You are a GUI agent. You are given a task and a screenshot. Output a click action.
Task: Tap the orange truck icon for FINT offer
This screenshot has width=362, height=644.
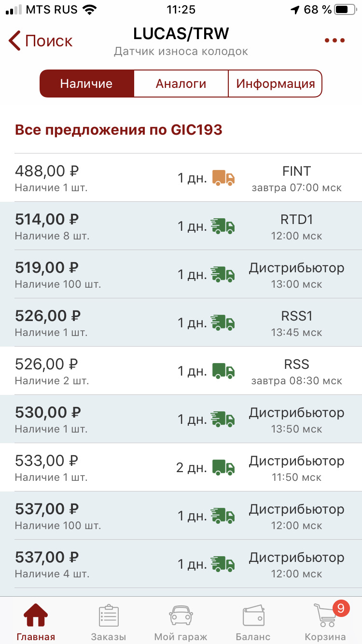click(x=223, y=178)
